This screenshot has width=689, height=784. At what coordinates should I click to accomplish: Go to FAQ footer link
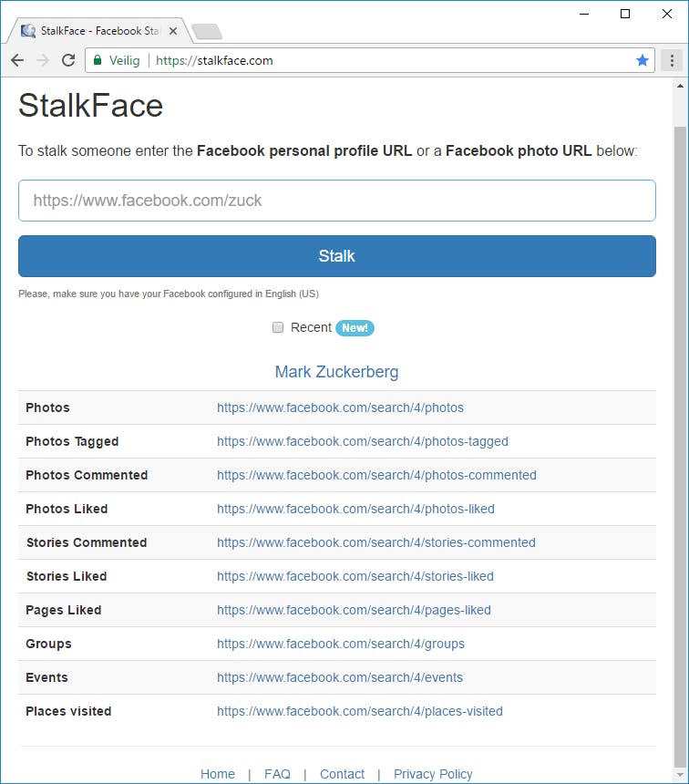coord(277,774)
